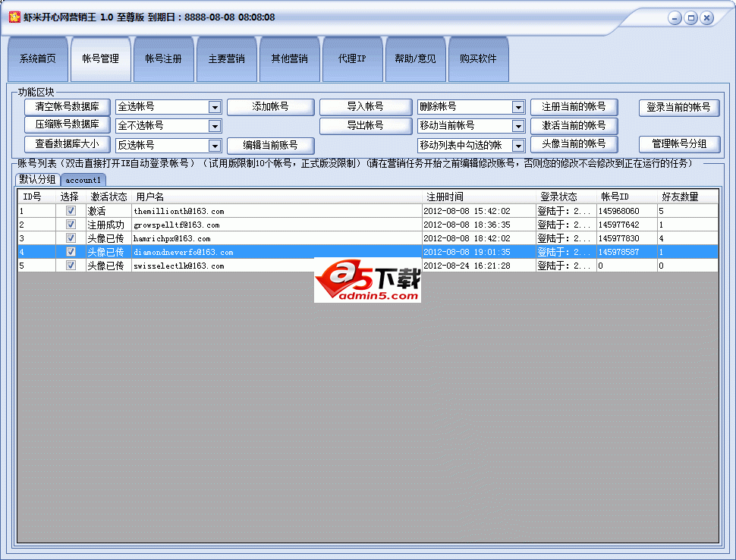Open the 系统首页 tab
736x560 pixels.
point(37,58)
